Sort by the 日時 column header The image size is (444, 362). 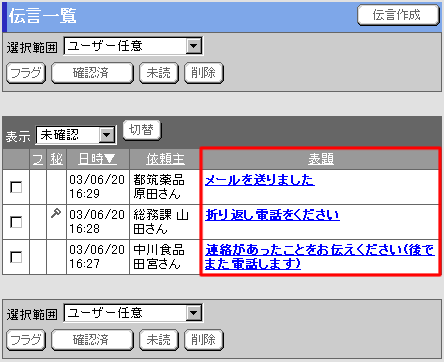pyautogui.click(x=98, y=159)
